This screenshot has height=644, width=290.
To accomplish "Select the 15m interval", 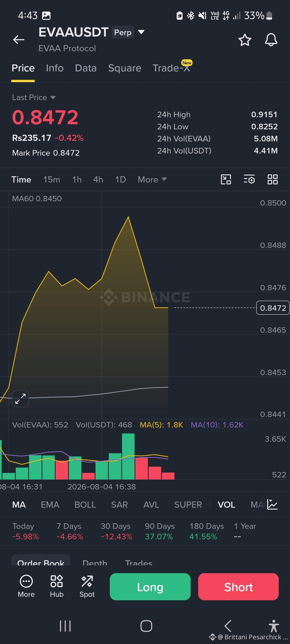I will [x=52, y=180].
